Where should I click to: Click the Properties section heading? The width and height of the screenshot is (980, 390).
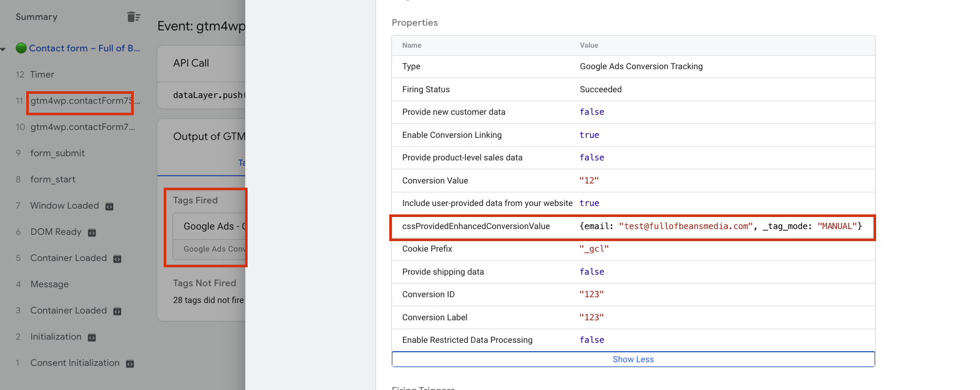pos(414,23)
